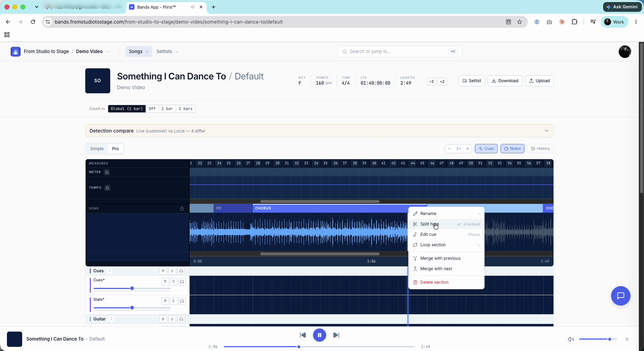Click the From Studio to Stage logo
Viewport: 644px width, 351px height.
pyautogui.click(x=16, y=52)
